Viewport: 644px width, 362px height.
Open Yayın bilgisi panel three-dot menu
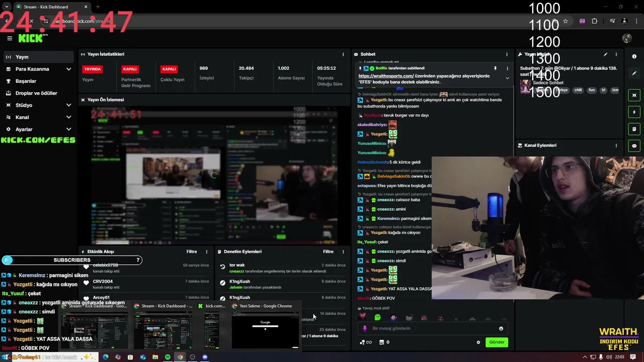point(616,54)
